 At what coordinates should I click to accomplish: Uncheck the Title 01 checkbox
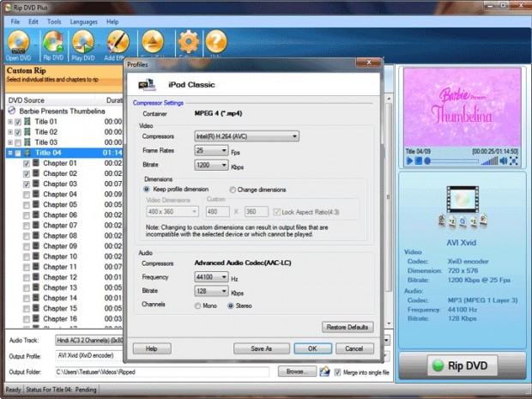(x=18, y=122)
